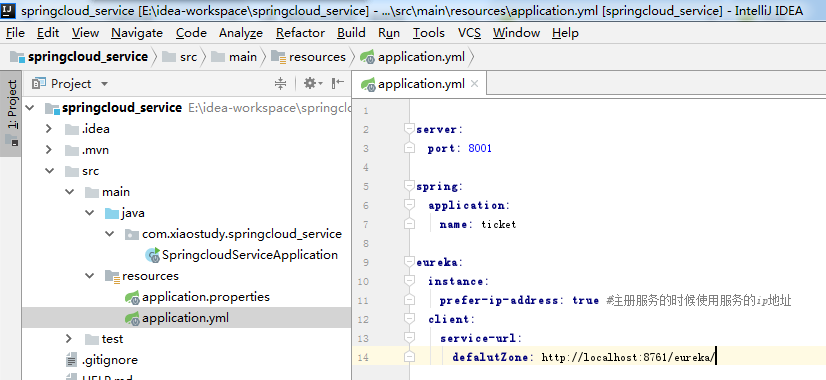Open the View menu
This screenshot has width=826, height=380.
[x=85, y=33]
